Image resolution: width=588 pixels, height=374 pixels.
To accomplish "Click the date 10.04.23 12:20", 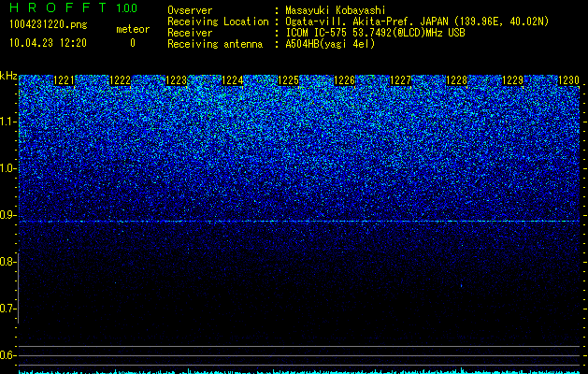I will [x=48, y=43].
